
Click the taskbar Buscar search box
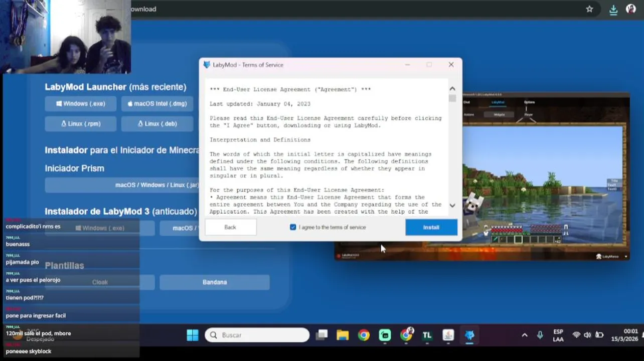point(257,335)
